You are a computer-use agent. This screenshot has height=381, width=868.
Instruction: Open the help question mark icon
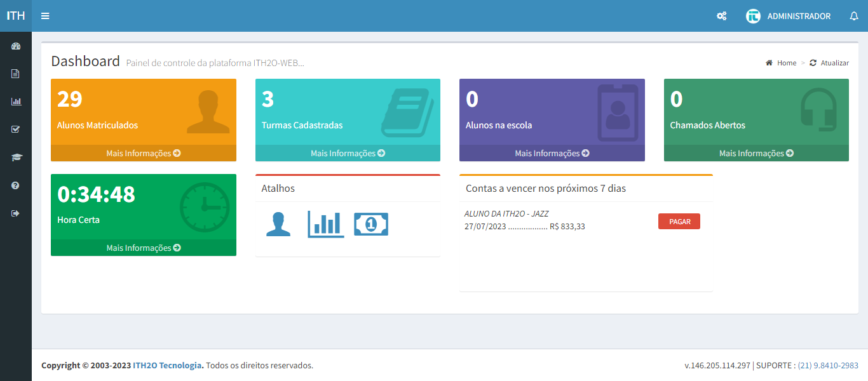click(16, 185)
